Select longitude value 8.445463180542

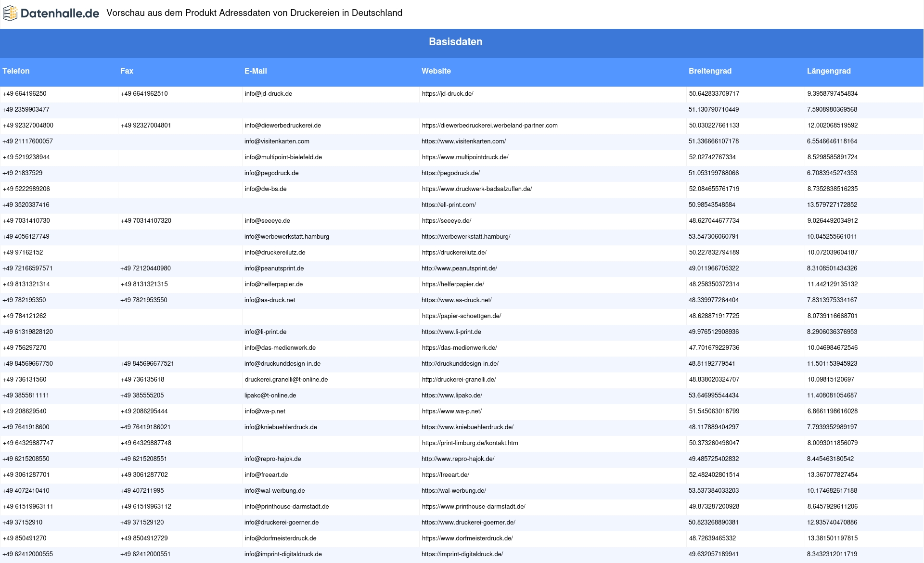[x=831, y=459]
